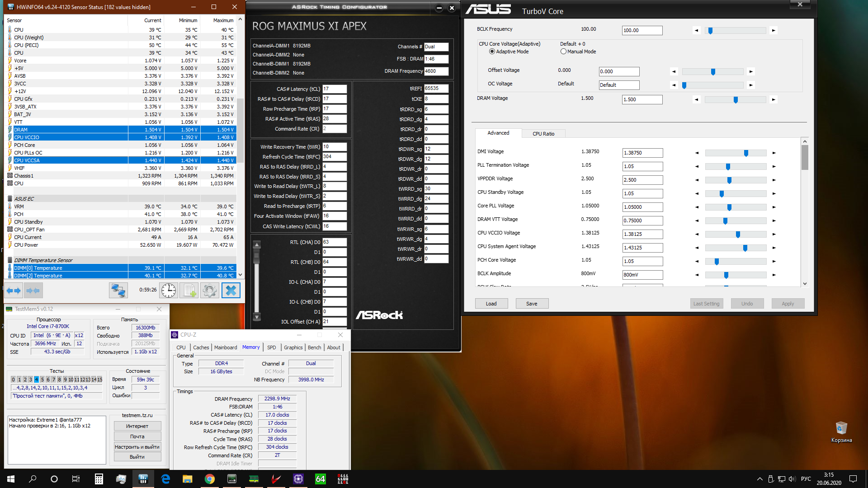Select Adaptive Mode radio button
Screen dimensions: 868x488
[492, 52]
